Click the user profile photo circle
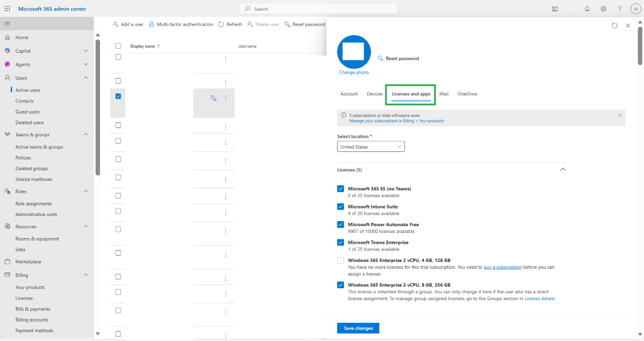Viewport: 644px width, 341px height. pos(353,51)
